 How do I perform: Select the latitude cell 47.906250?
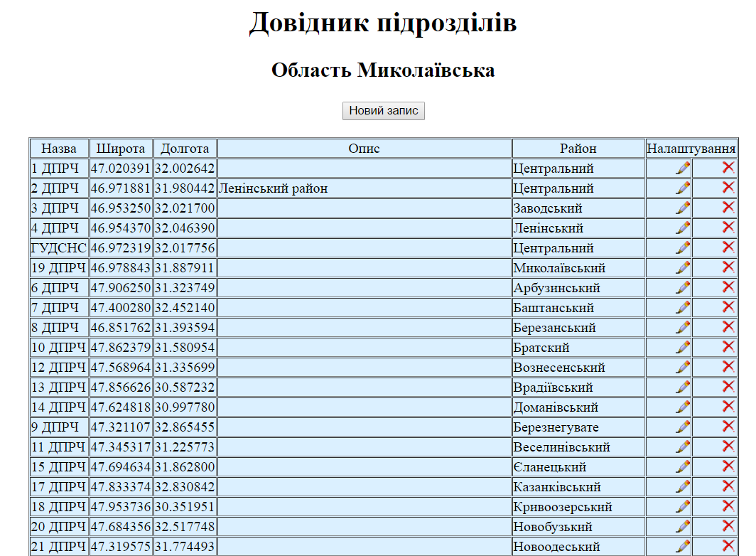(x=121, y=288)
